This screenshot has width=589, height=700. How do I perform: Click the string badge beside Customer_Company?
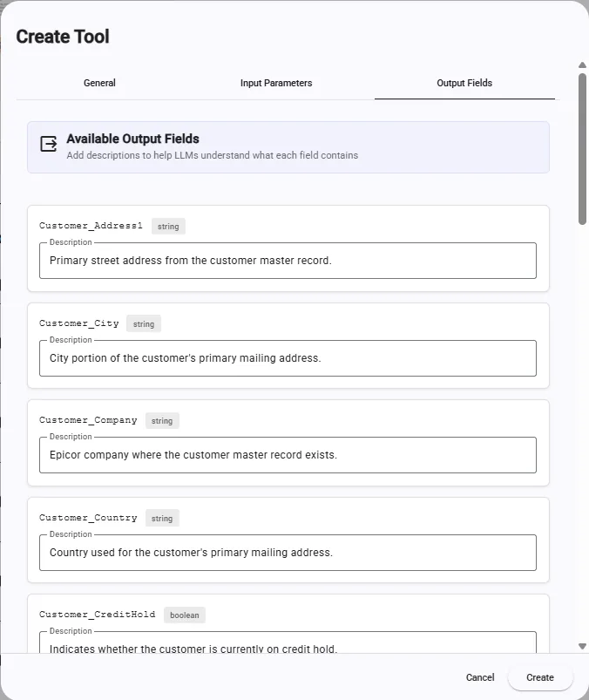162,421
